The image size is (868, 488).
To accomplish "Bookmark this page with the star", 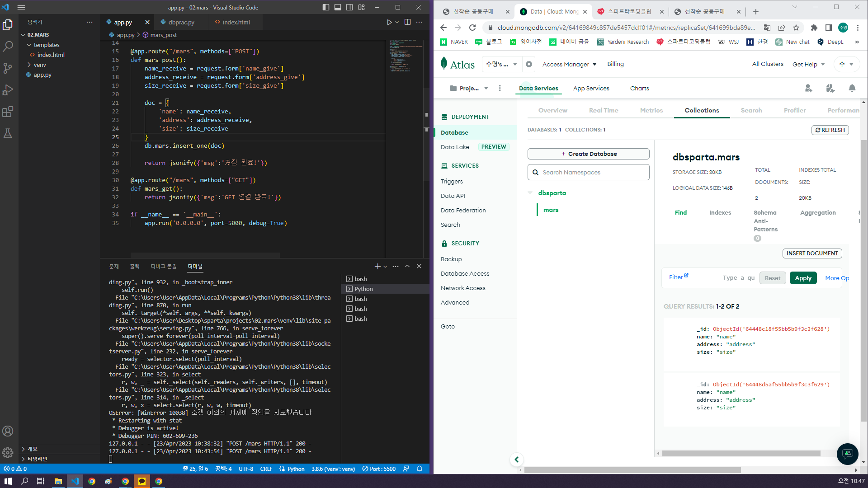I will point(796,28).
